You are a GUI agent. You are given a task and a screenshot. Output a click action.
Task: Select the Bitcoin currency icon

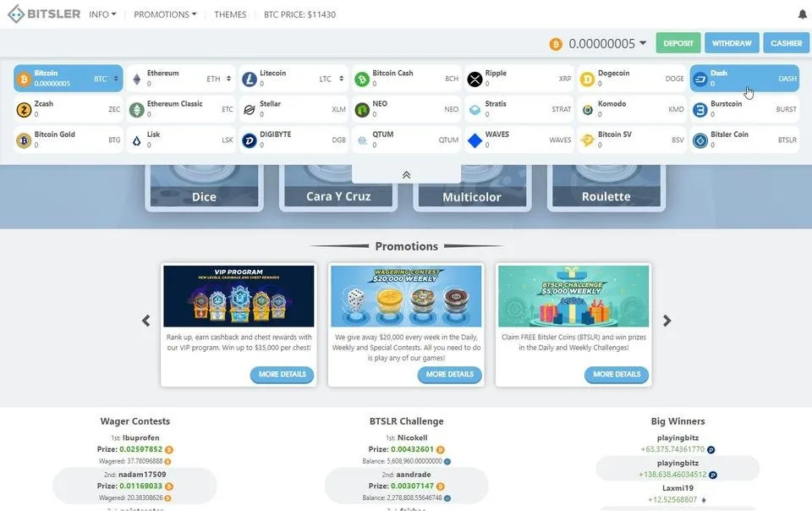(24, 79)
